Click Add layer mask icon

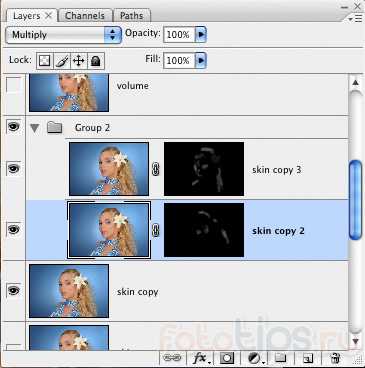tap(227, 358)
